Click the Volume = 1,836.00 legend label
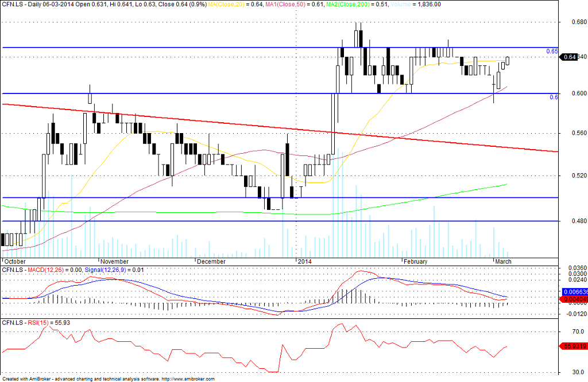 point(416,5)
